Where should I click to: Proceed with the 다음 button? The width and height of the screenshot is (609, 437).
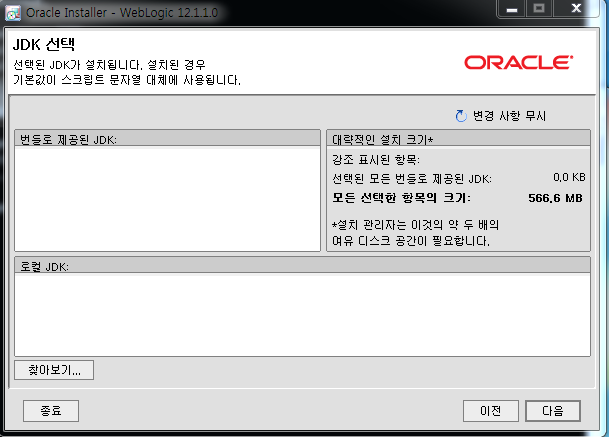[553, 411]
